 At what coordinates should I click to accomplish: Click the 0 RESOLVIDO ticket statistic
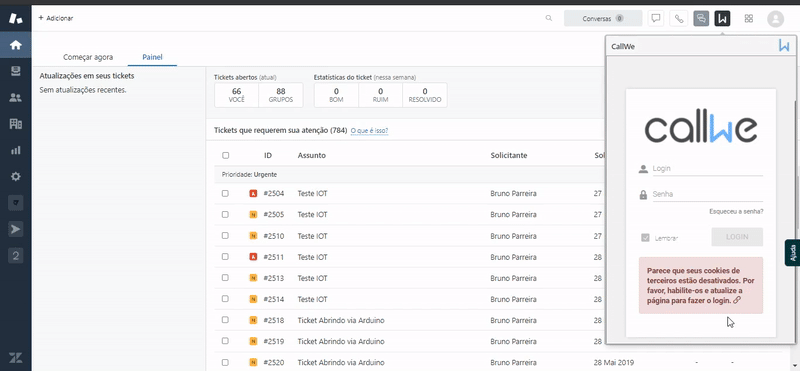pos(425,95)
